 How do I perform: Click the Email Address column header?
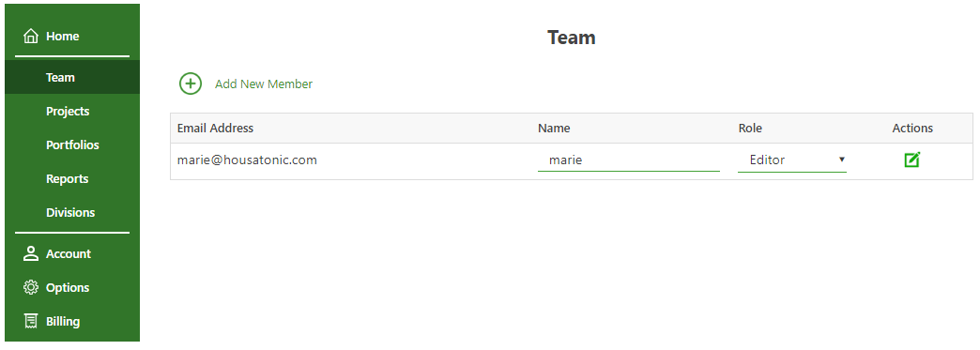point(215,129)
